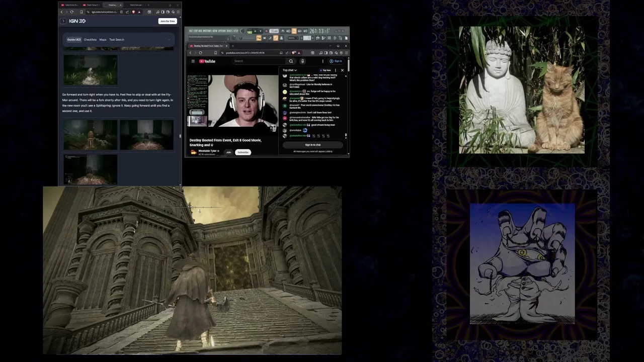Screen dimensions: 644x362
Task: Click the Elden Ring game window
Action: click(192, 270)
